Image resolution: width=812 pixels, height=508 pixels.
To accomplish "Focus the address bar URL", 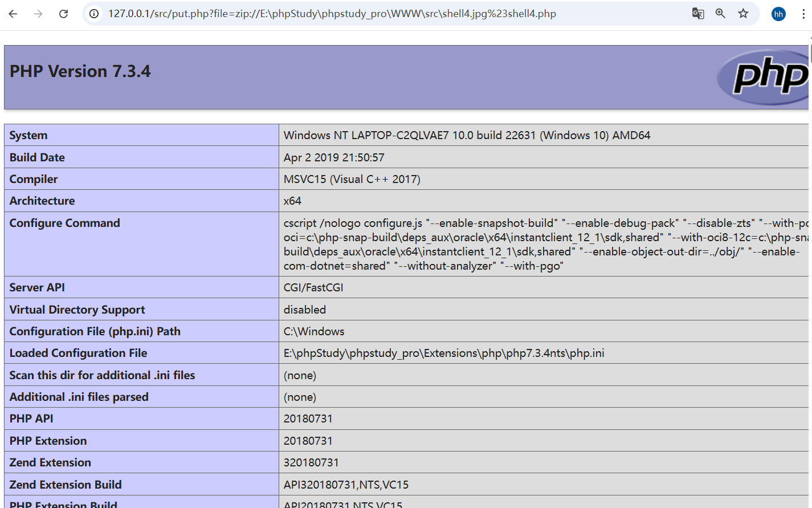I will 332,14.
